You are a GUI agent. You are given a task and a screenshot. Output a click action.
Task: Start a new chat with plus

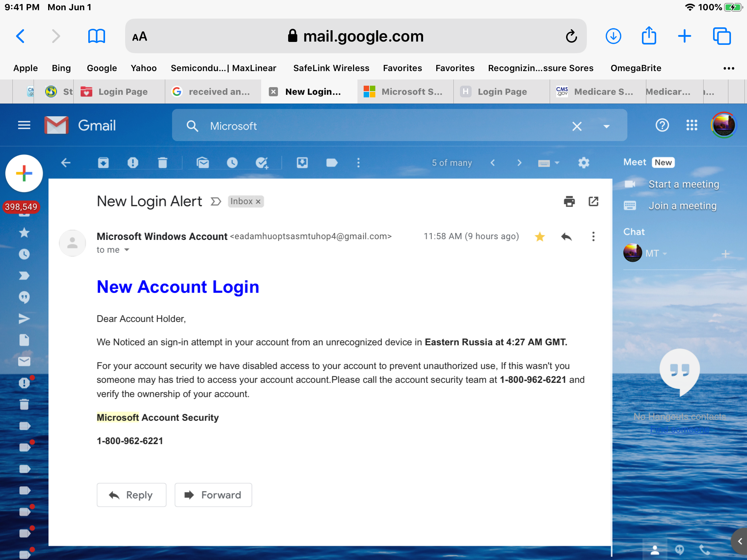pyautogui.click(x=725, y=253)
